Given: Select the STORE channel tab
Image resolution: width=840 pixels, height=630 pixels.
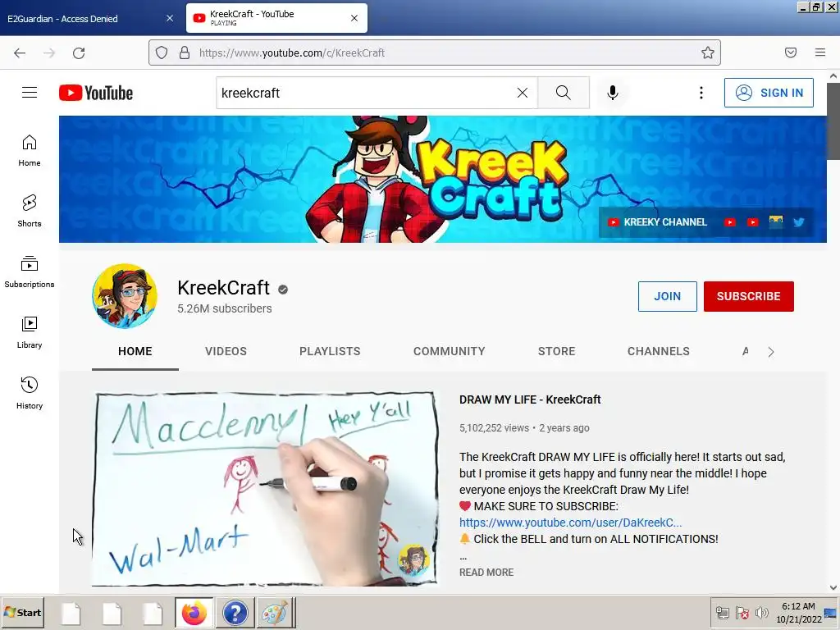Looking at the screenshot, I should point(557,351).
